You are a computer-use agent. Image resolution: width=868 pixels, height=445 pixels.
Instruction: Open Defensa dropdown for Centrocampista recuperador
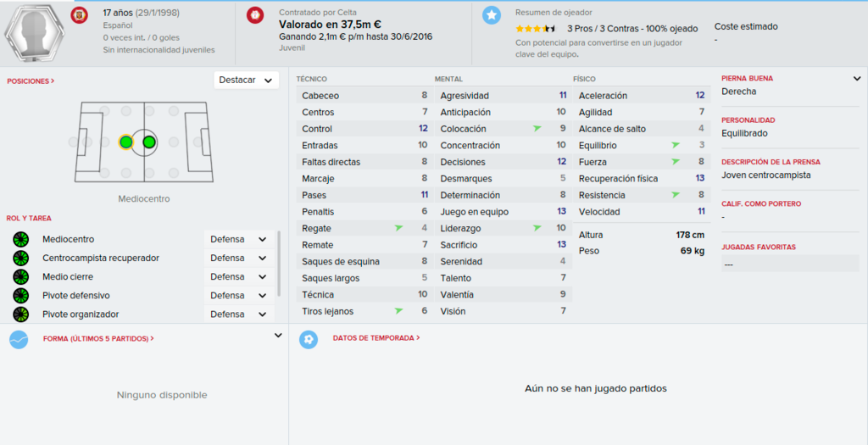pyautogui.click(x=239, y=258)
